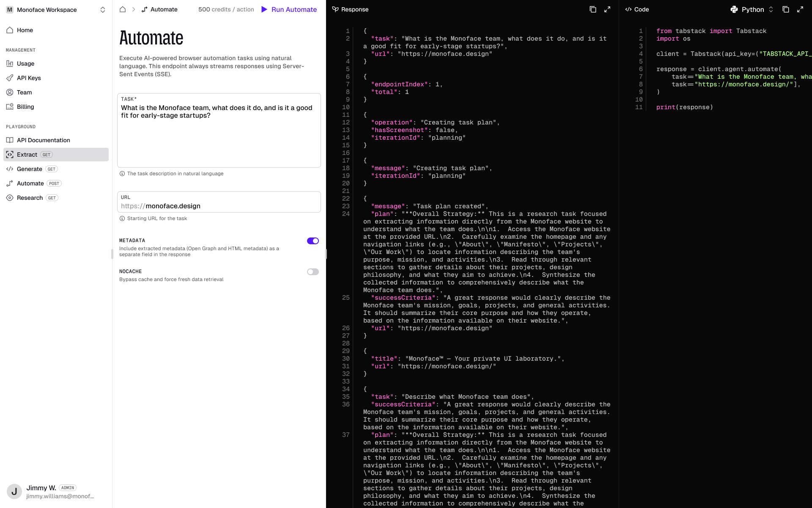812x508 pixels.
Task: Click the Code panel header icon
Action: [x=628, y=9]
